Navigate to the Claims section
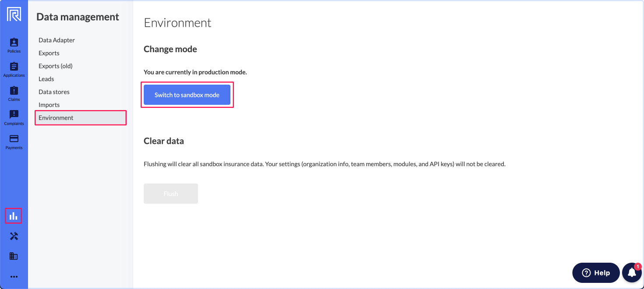 [14, 93]
